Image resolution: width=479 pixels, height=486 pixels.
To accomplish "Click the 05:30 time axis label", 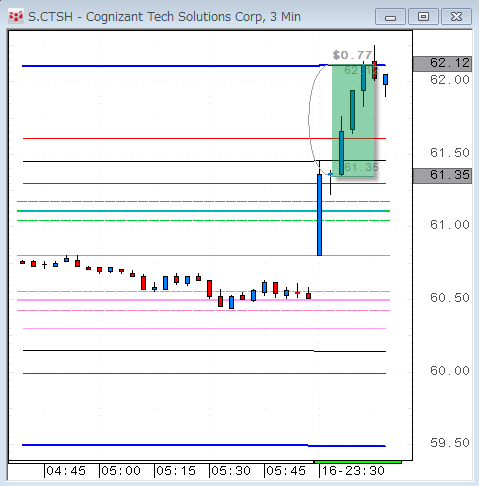I will pyautogui.click(x=231, y=471).
